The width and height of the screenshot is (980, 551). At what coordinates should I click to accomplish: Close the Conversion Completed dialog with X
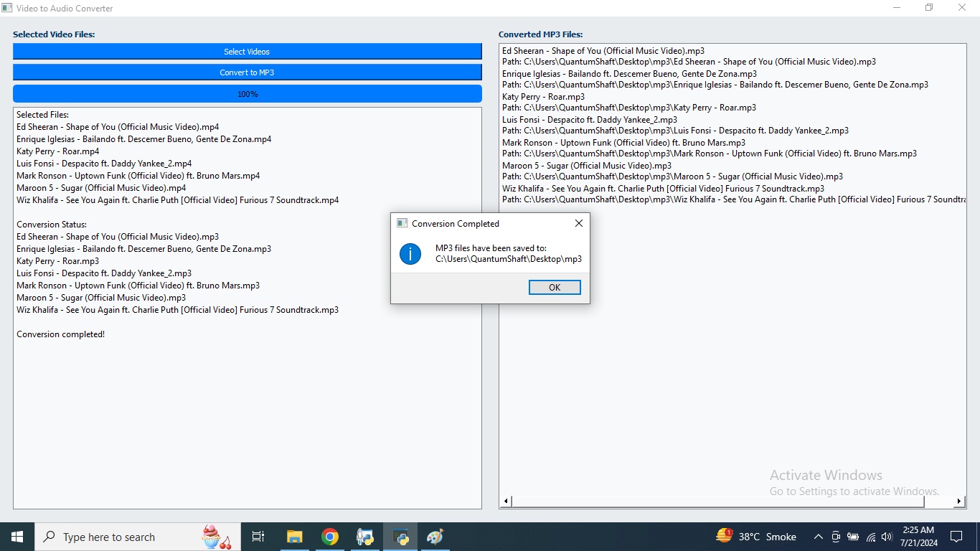(579, 223)
